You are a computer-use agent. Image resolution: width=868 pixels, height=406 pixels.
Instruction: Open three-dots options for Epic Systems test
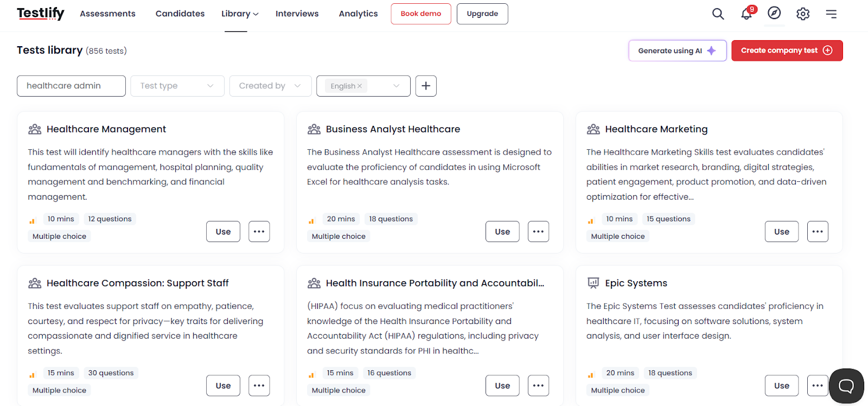pyautogui.click(x=818, y=386)
